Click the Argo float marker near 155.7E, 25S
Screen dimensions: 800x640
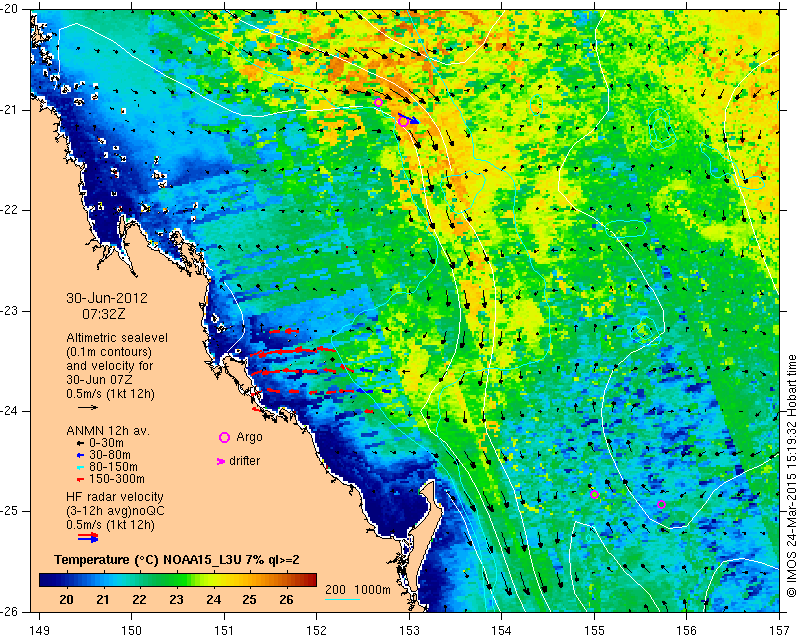point(661,505)
